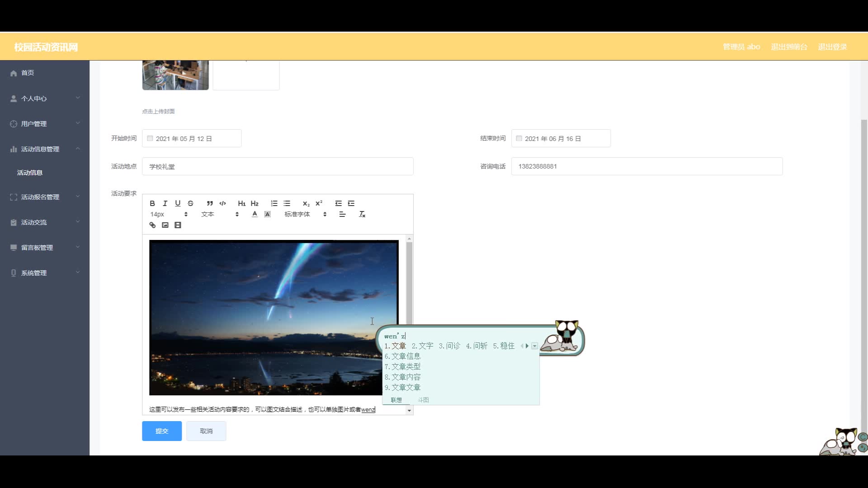Click the 取消 cancel button
The width and height of the screenshot is (868, 488).
click(x=206, y=431)
